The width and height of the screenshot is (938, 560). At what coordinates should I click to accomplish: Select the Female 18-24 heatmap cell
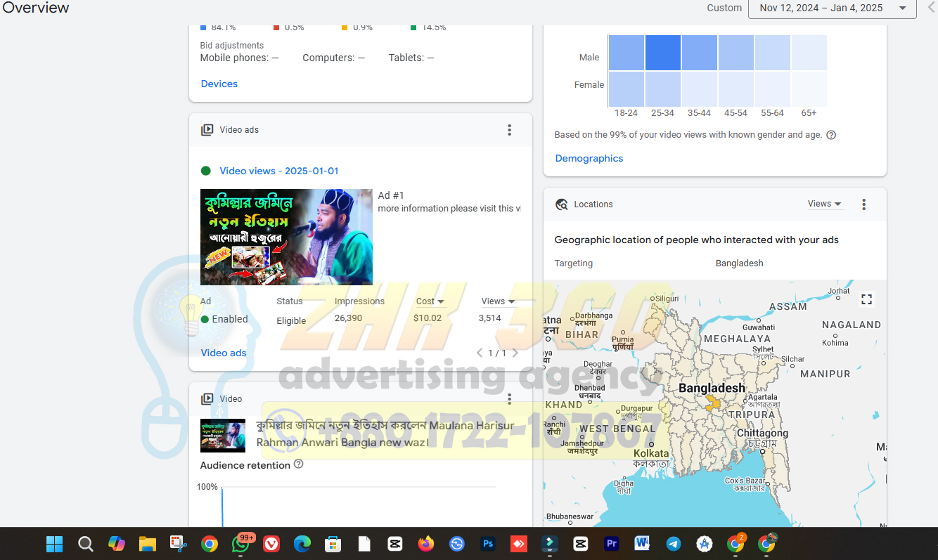(x=626, y=89)
